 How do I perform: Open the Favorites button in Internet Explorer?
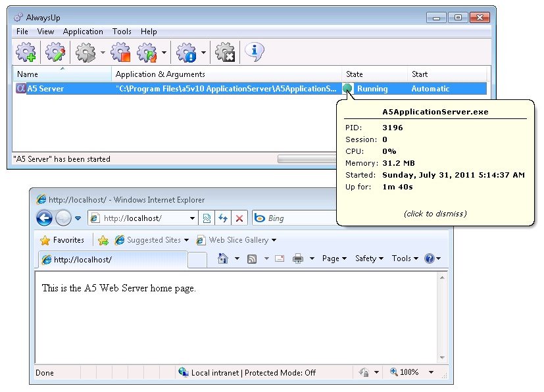point(62,240)
